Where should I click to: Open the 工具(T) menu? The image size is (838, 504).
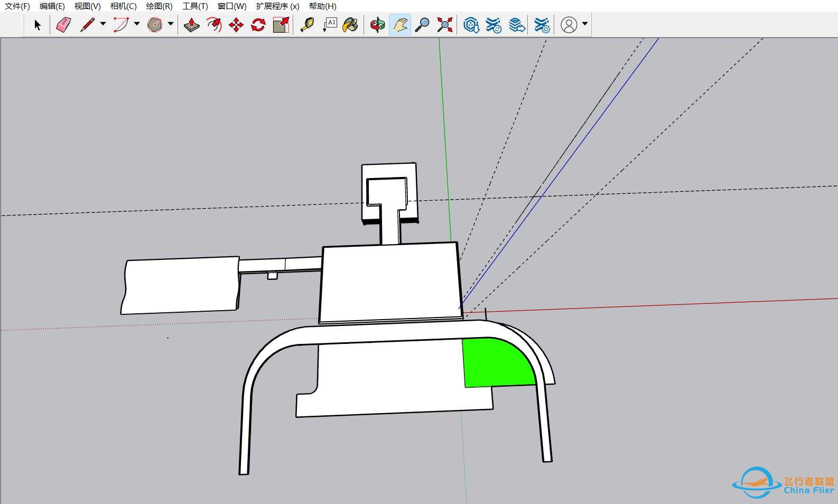point(195,6)
